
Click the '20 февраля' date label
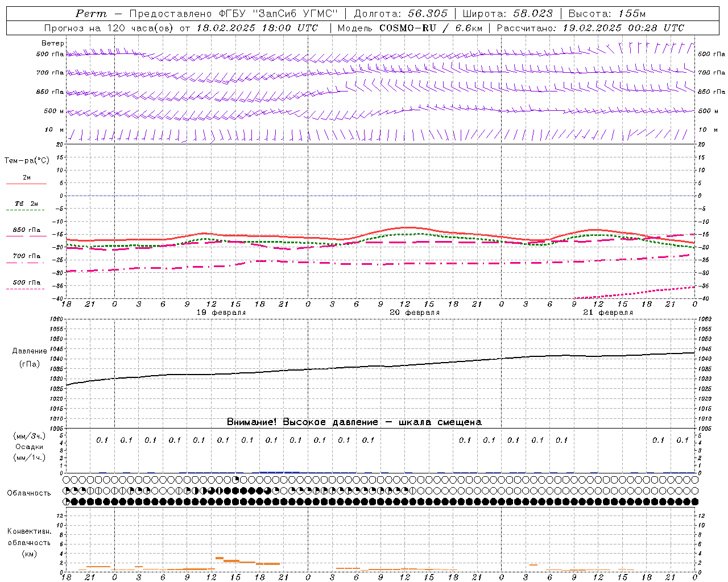click(415, 313)
